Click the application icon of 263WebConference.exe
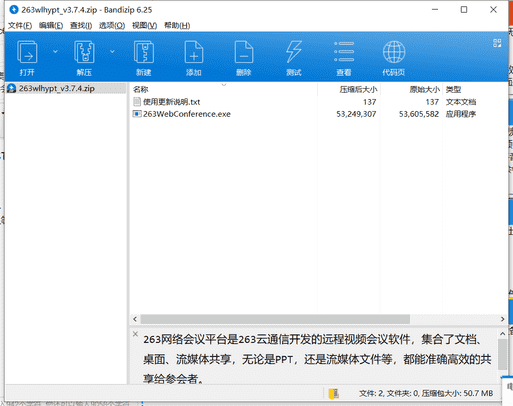 click(x=137, y=114)
